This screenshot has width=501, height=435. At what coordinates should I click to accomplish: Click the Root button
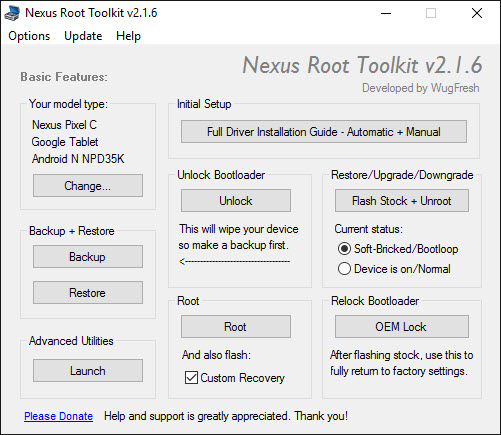(x=236, y=327)
